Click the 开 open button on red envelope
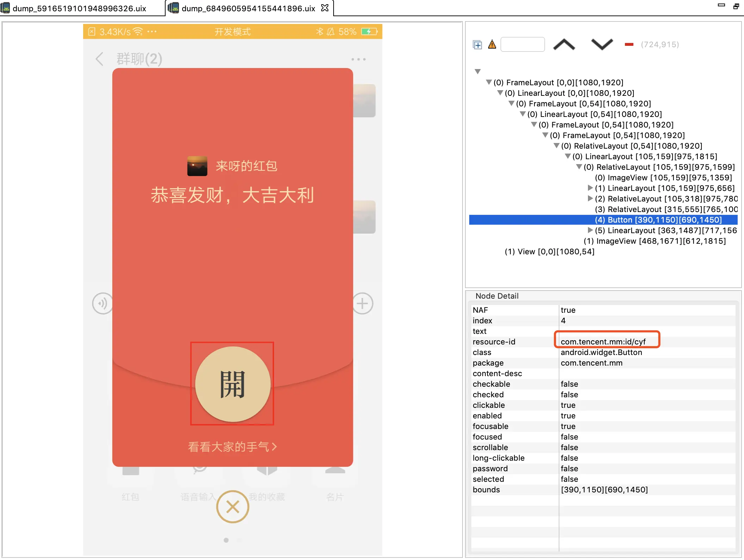The width and height of the screenshot is (744, 560). click(232, 384)
